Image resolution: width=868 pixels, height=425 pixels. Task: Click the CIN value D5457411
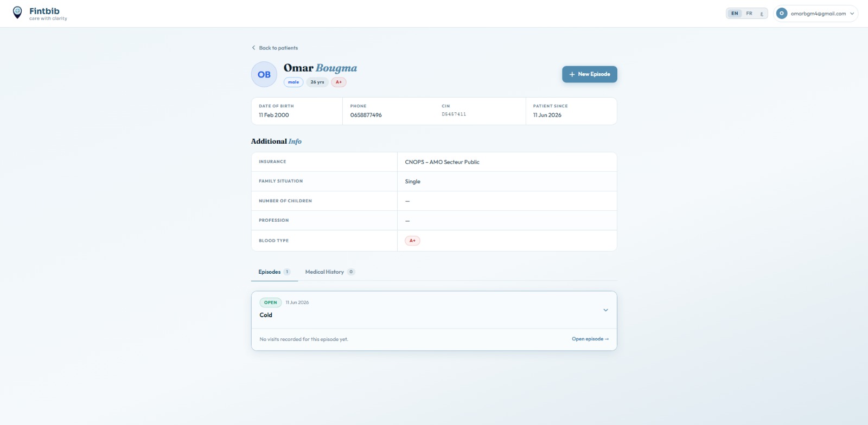tap(454, 114)
